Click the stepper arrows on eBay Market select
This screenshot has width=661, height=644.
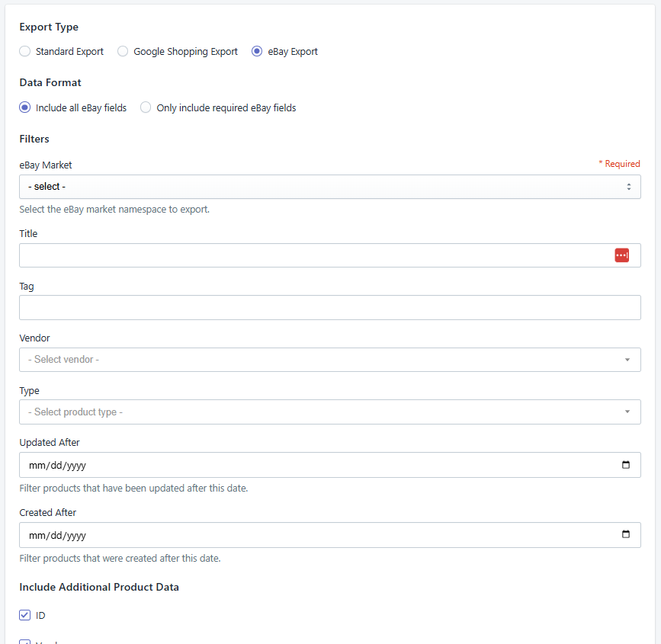coord(631,186)
